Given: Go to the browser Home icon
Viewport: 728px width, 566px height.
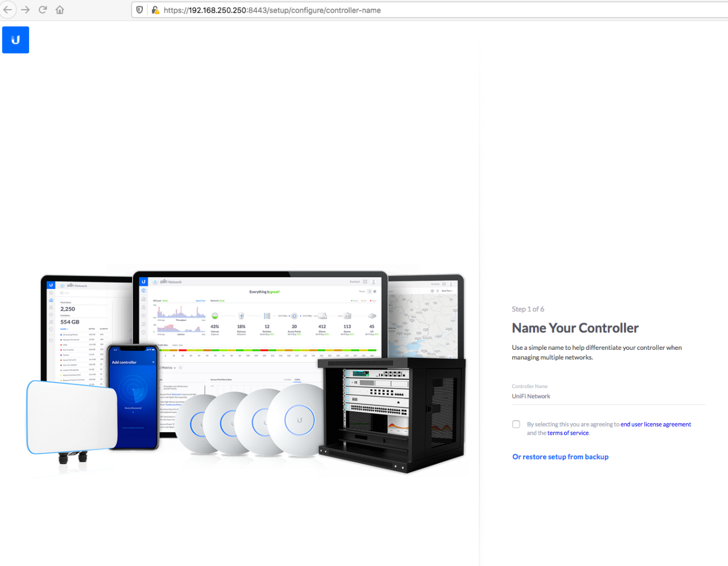Looking at the screenshot, I should (60, 10).
